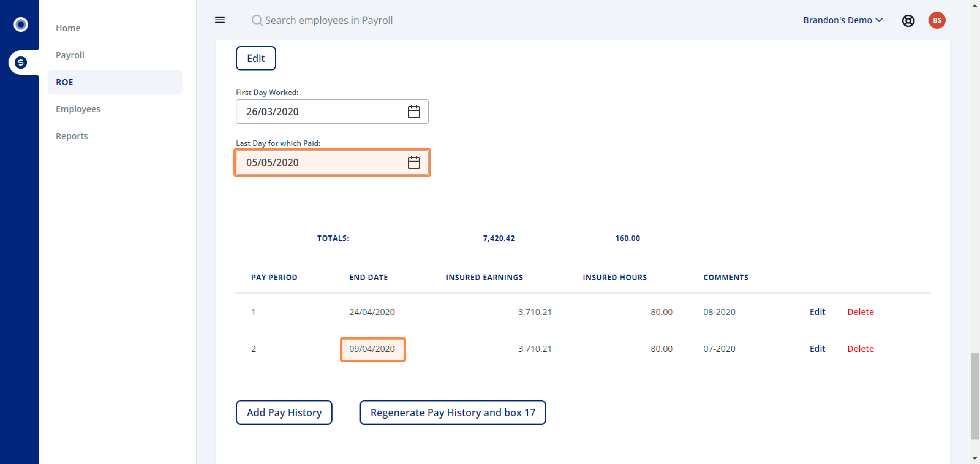980x464 pixels.
Task: Select end date 09/04/2020 cell
Action: 372,349
